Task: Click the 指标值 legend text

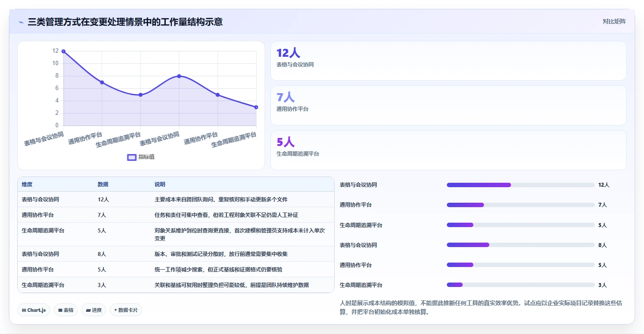Action: 146,157
